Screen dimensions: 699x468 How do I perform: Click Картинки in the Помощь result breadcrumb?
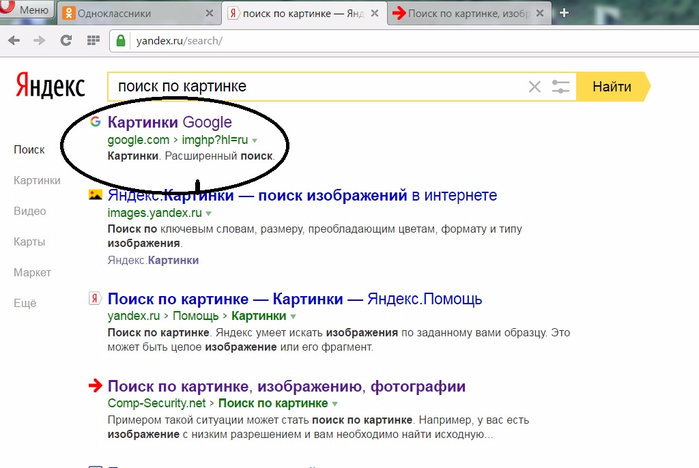pos(259,316)
